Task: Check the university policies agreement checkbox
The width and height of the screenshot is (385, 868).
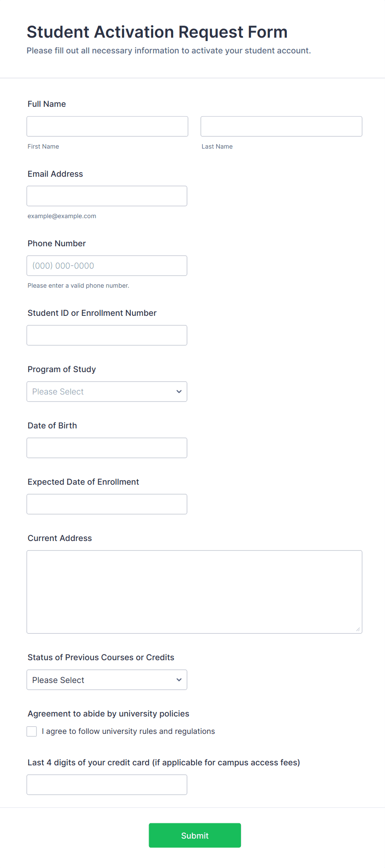Action: [32, 731]
